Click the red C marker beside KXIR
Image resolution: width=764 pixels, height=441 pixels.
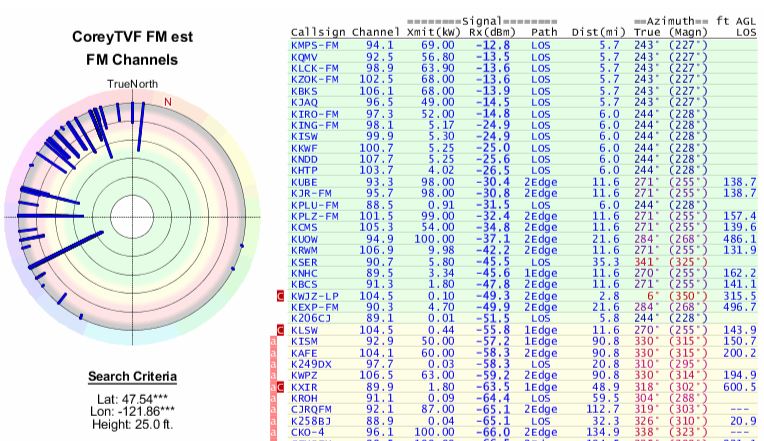click(281, 385)
